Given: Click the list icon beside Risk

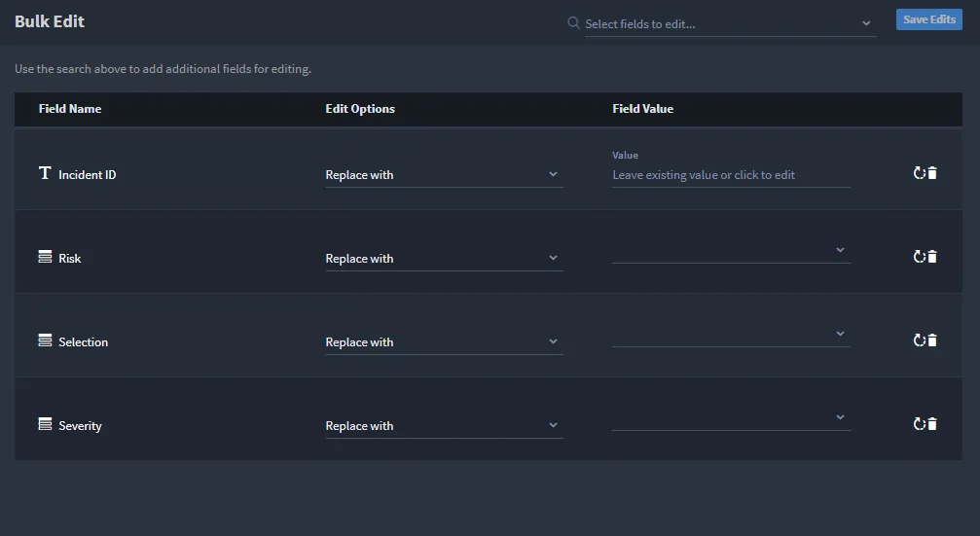Looking at the screenshot, I should coord(45,257).
